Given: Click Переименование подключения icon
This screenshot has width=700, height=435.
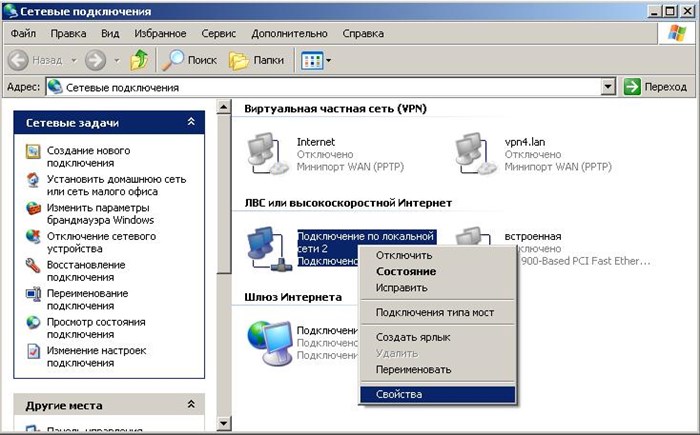Looking at the screenshot, I should [33, 294].
